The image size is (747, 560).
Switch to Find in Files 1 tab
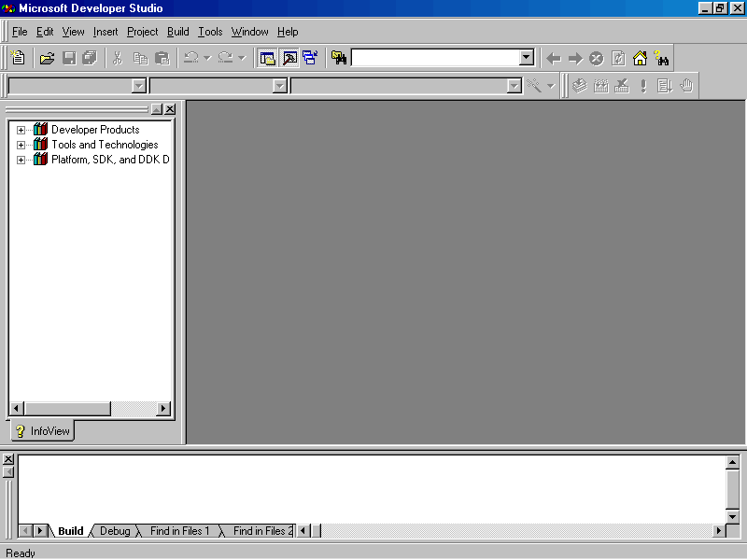(179, 531)
